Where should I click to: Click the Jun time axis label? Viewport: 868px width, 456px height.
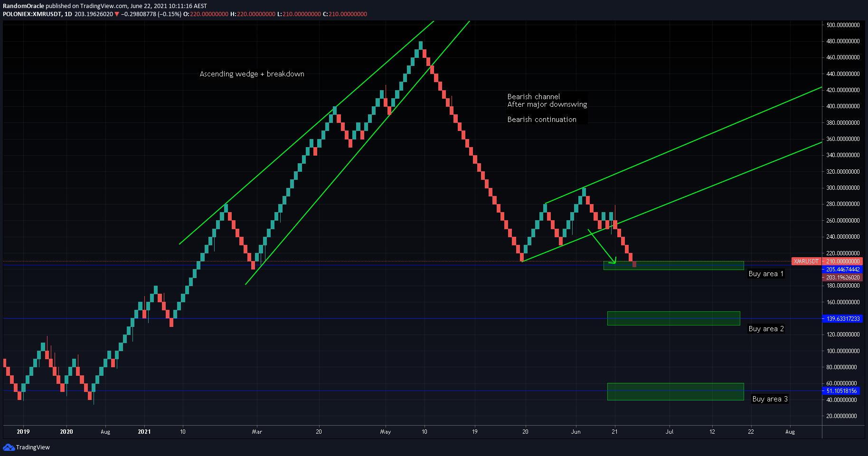coord(576,432)
